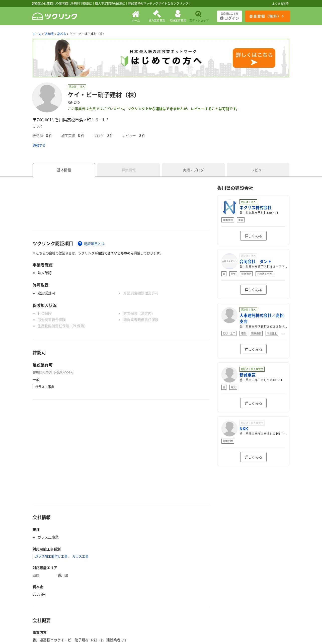322x644 pixels.
Task: Click ガラス工事 link
Action: point(80,556)
